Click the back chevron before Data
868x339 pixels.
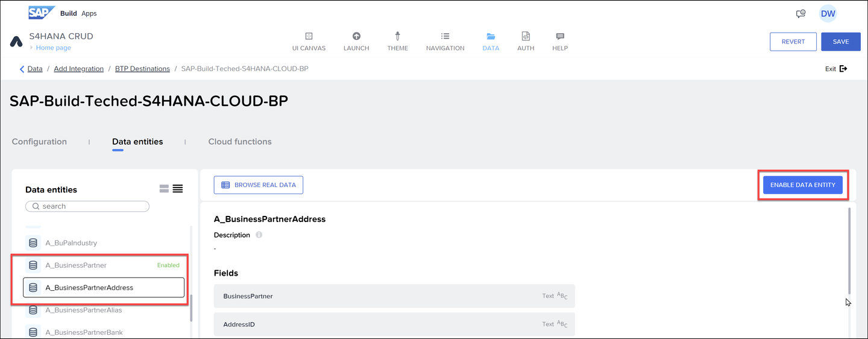coord(22,69)
